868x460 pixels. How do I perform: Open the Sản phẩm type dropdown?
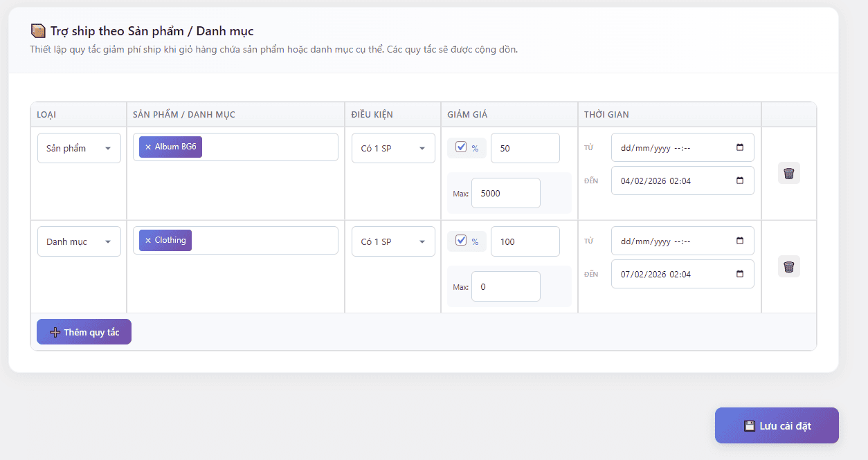pyautogui.click(x=79, y=148)
